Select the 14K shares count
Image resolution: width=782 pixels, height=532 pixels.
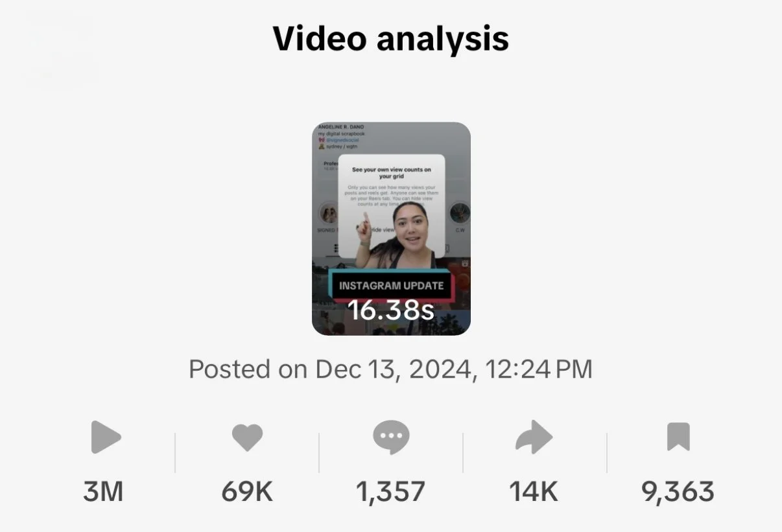tap(534, 492)
